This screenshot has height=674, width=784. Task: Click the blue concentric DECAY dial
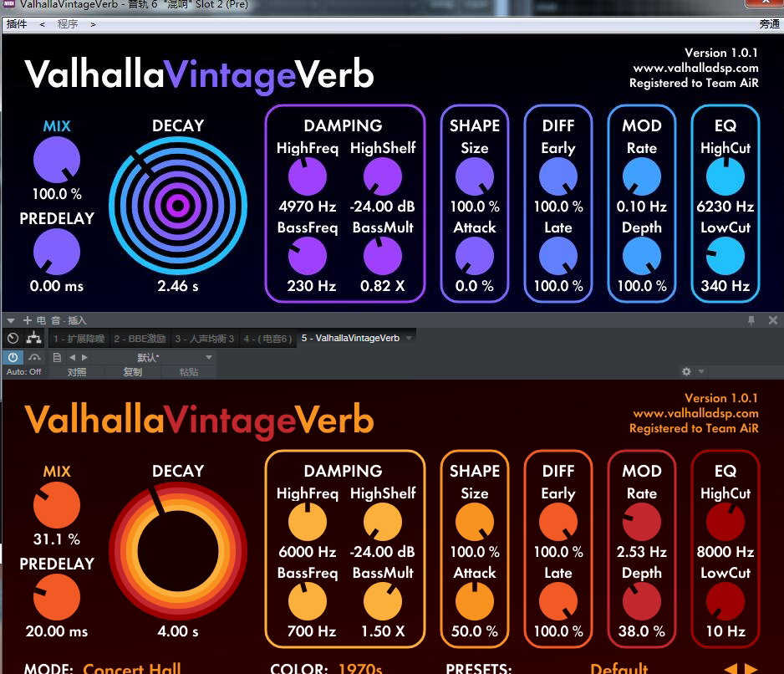[x=178, y=206]
